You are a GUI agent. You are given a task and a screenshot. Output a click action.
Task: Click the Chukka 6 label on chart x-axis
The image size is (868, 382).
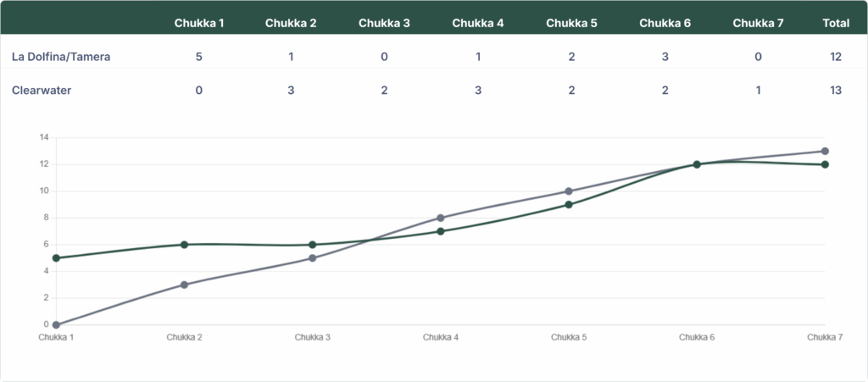(697, 337)
